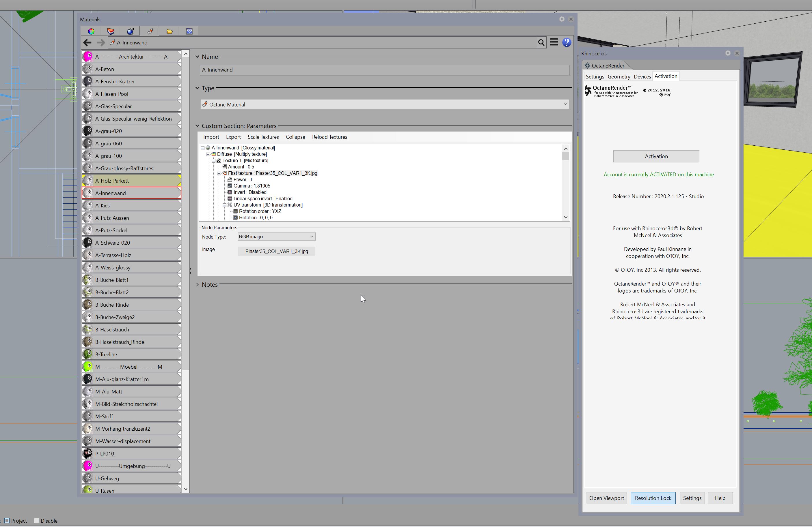812x527 pixels.
Task: Click the back arrow in Materials
Action: coord(87,43)
